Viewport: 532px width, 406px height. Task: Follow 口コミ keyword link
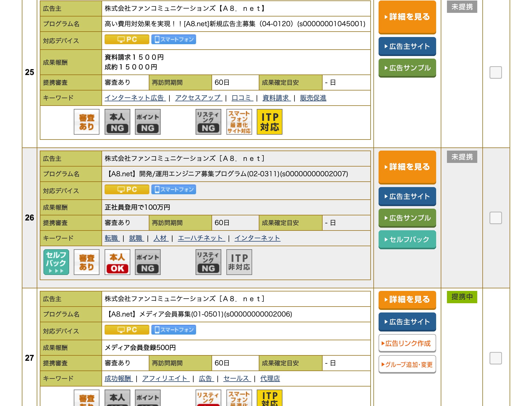[x=242, y=98]
